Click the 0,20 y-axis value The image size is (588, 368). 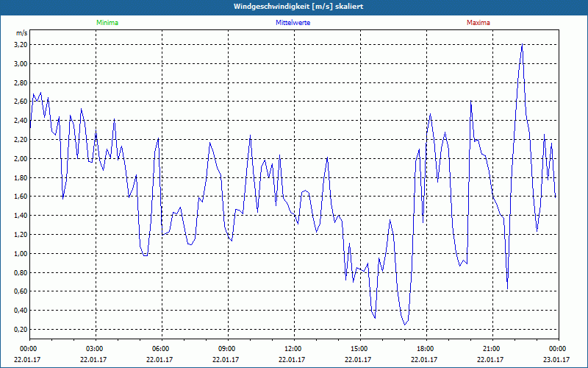(21, 329)
